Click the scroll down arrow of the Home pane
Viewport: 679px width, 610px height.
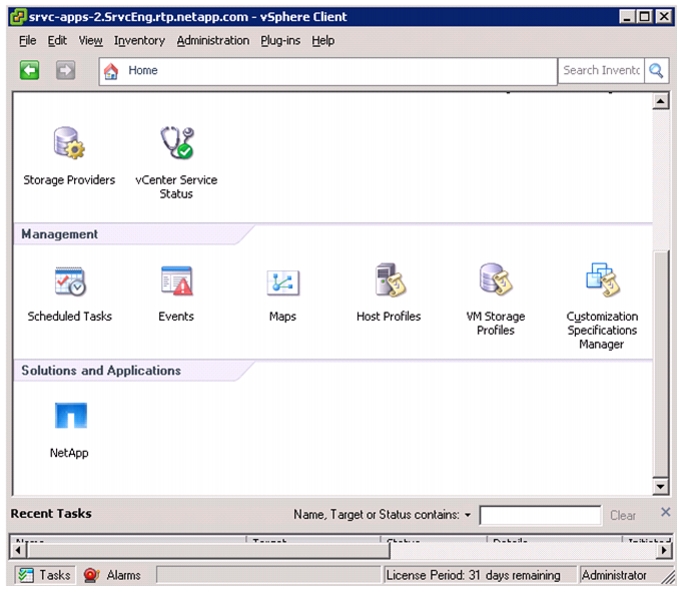coord(660,486)
